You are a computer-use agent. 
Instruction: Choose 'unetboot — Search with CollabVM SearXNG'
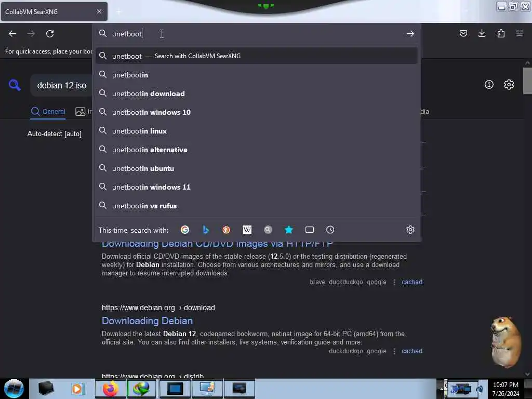coord(257,56)
